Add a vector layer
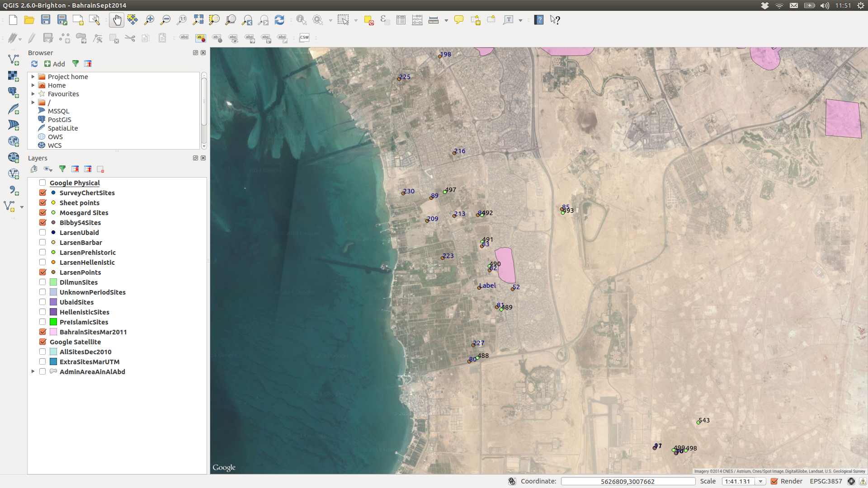Screen dimensions: 868x488 (14, 59)
